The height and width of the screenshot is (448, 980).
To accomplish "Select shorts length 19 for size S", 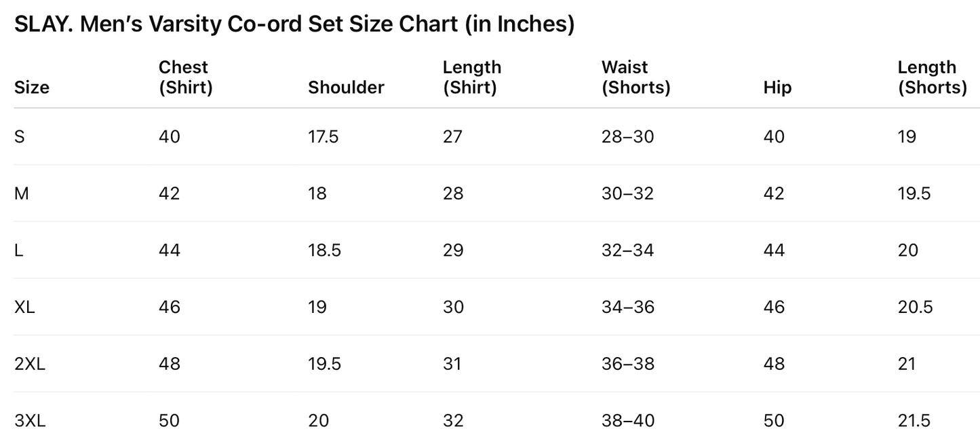I will coord(907,136).
